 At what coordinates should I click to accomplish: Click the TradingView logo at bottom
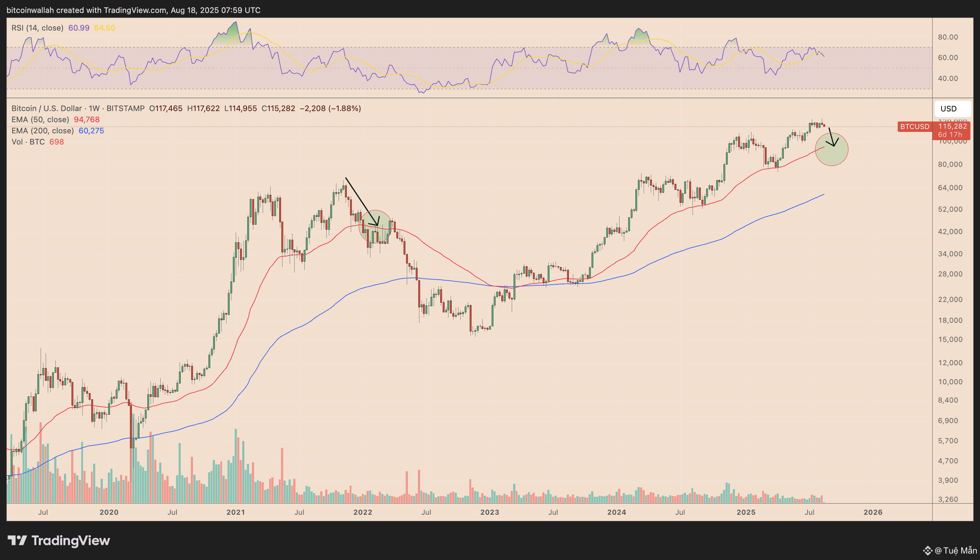pyautogui.click(x=59, y=540)
